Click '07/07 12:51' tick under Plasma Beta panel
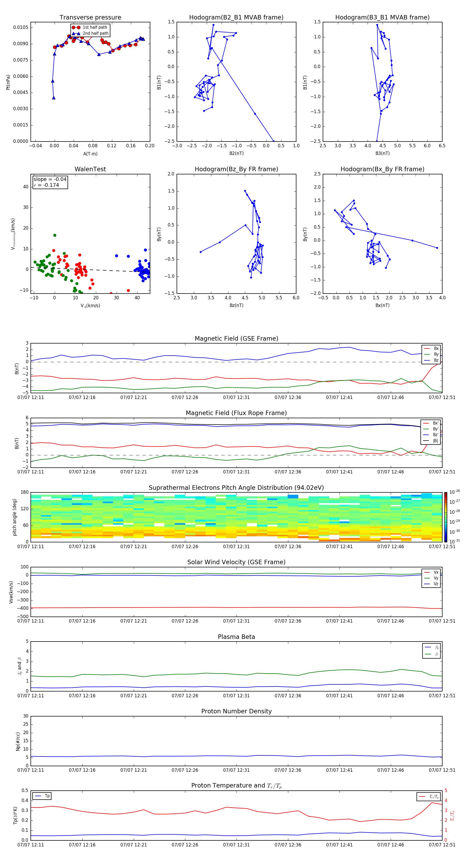473x868 pixels. [x=442, y=696]
